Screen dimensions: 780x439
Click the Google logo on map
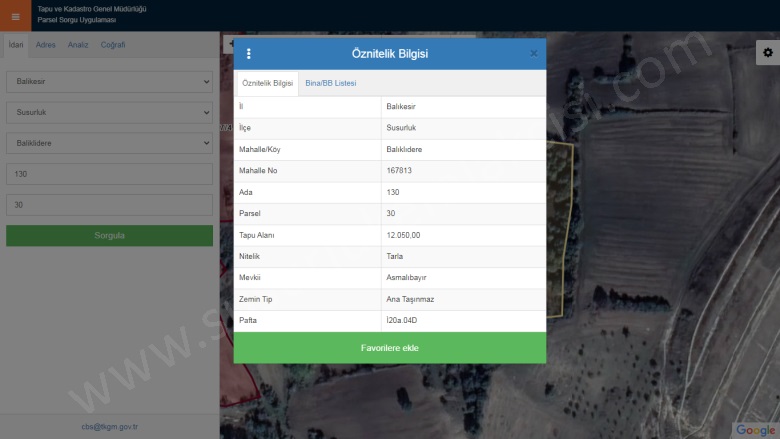[755, 430]
